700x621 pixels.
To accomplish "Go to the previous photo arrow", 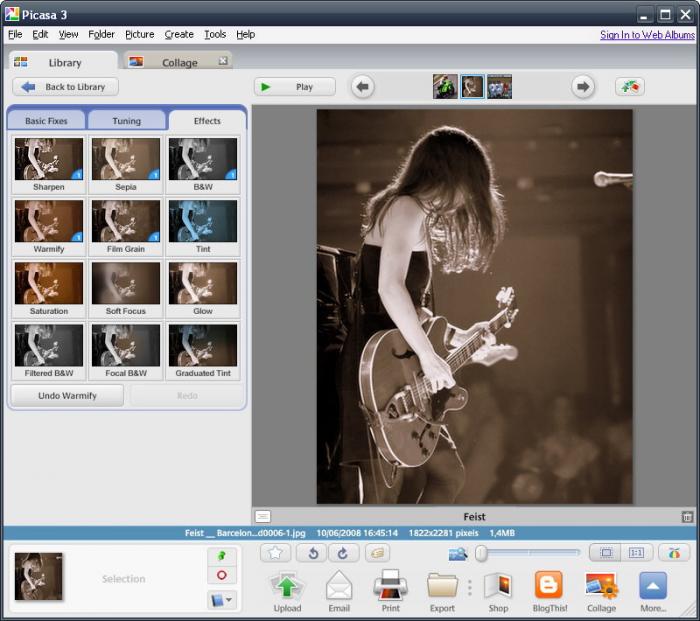I will tap(362, 87).
